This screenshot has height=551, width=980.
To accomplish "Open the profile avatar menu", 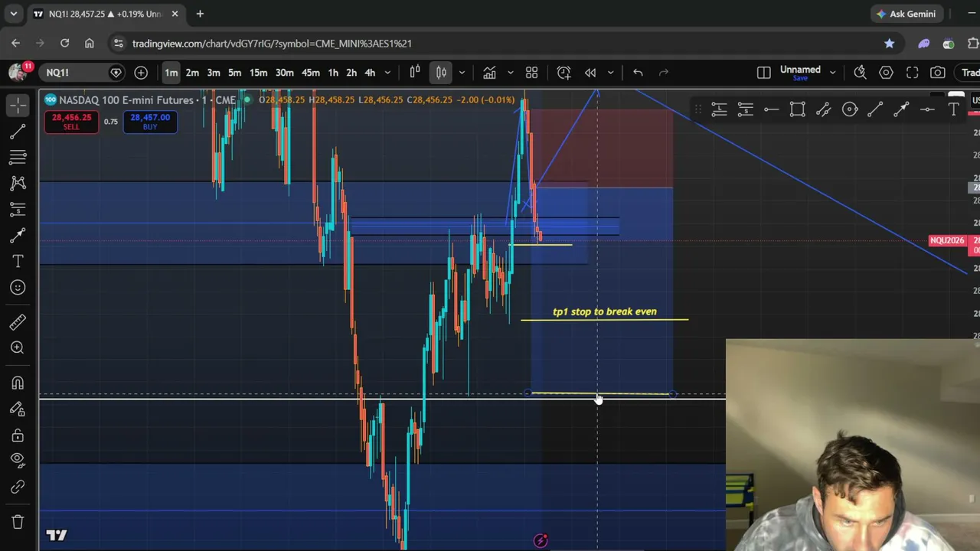I will click(17, 72).
